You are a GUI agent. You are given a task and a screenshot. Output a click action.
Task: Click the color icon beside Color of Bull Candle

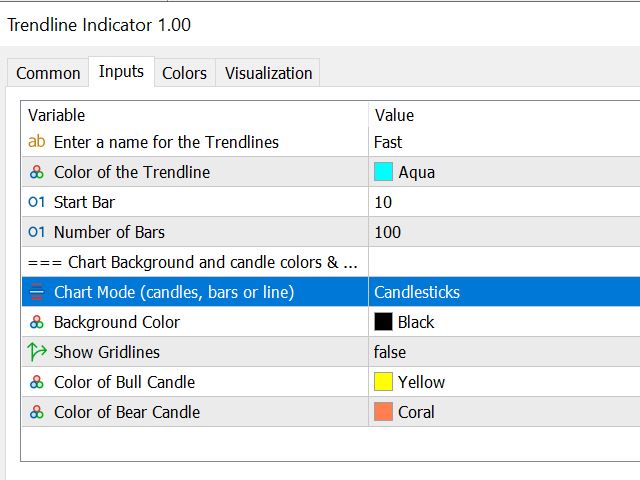pyautogui.click(x=37, y=382)
